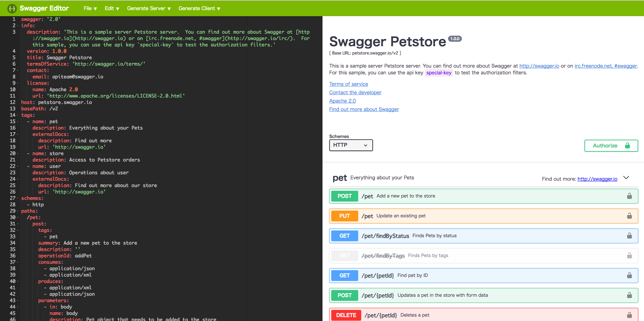Click the Contact the developer link
The height and width of the screenshot is (321, 644).
click(x=355, y=92)
